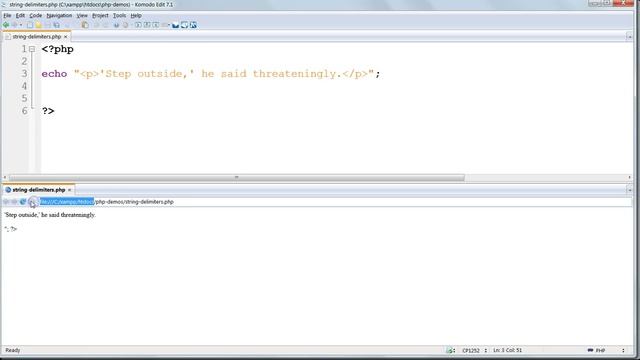Open the Edit menu
This screenshot has width=640, height=360.
point(20,16)
